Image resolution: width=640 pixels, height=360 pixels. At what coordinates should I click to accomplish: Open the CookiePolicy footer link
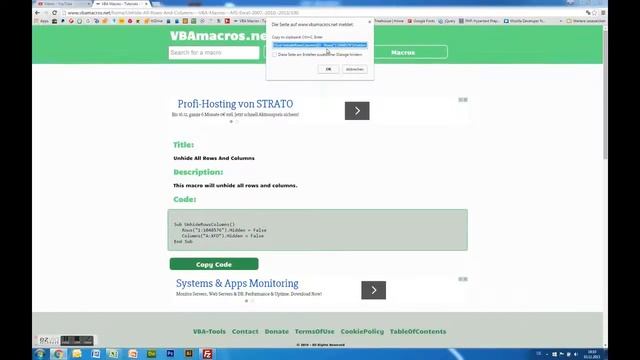pos(362,331)
